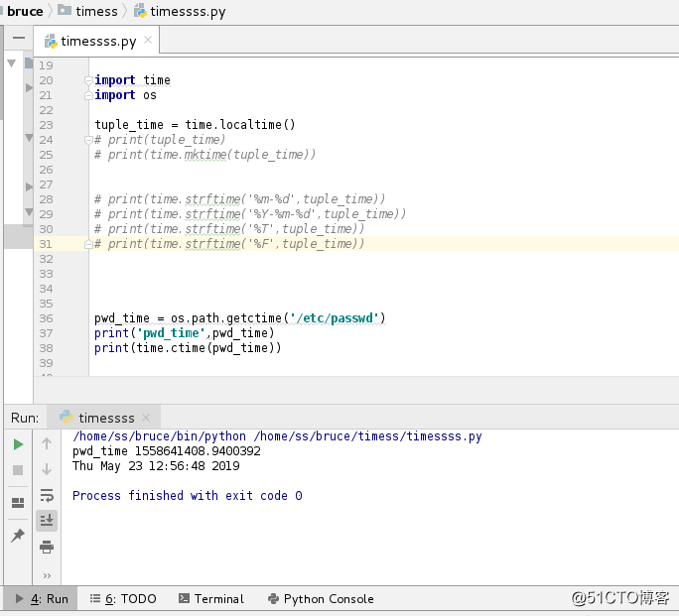
Task: Click commented '%Y-%m-%d' strftime line
Action: pos(250,214)
